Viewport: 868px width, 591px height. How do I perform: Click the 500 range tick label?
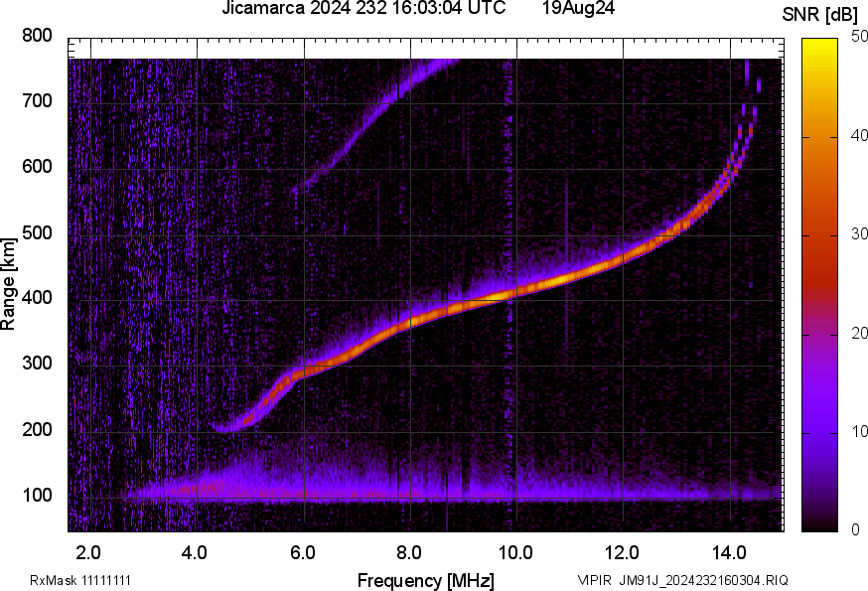point(37,232)
